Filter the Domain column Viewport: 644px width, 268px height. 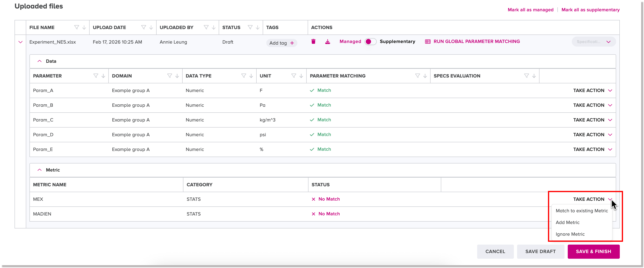pyautogui.click(x=169, y=76)
